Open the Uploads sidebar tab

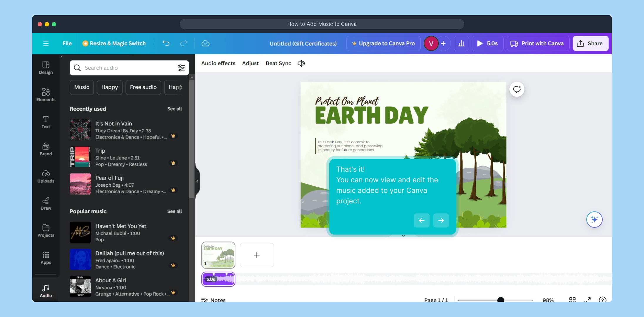(x=46, y=176)
